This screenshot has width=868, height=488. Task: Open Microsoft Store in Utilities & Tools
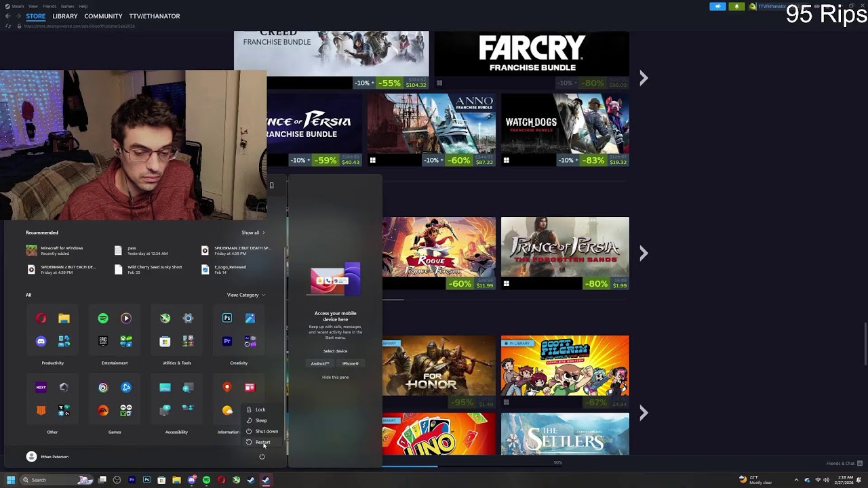click(165, 342)
